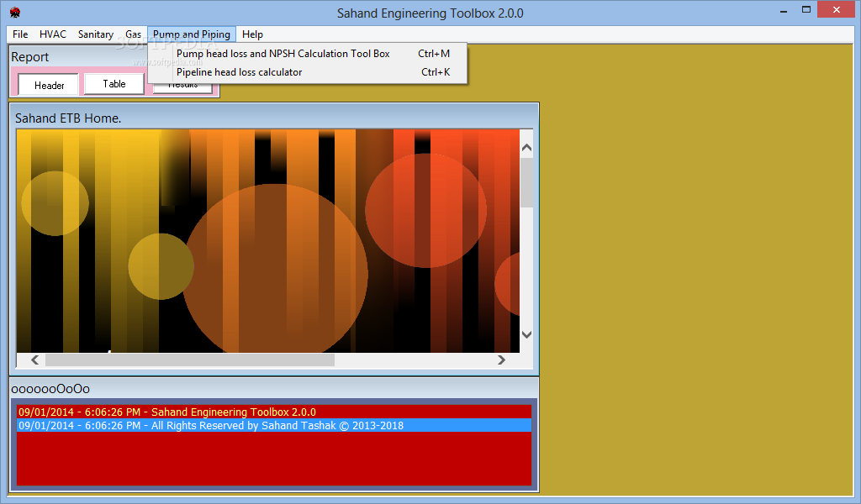Open the Help menu
This screenshot has width=861, height=504.
[252, 34]
